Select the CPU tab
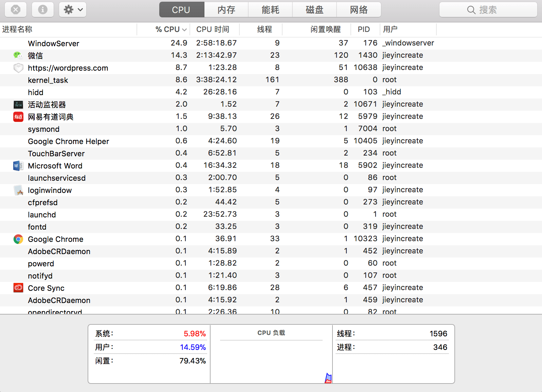 182,10
